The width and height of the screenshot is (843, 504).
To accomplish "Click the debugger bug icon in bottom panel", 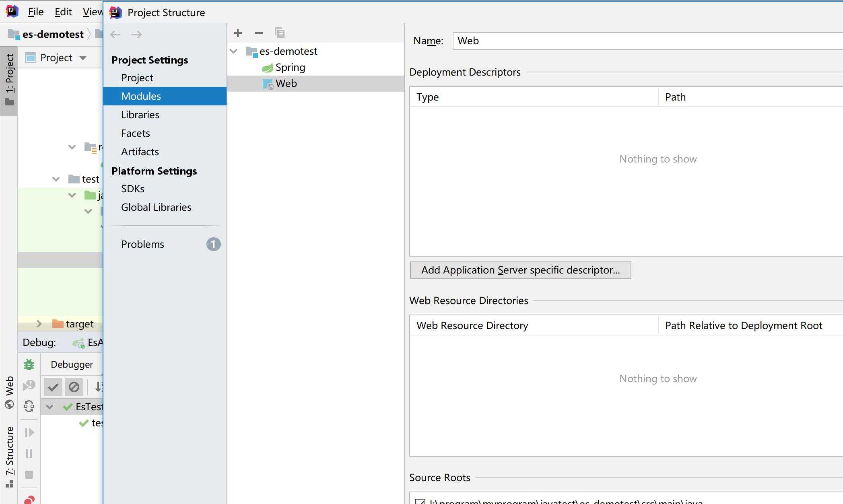I will 28,364.
